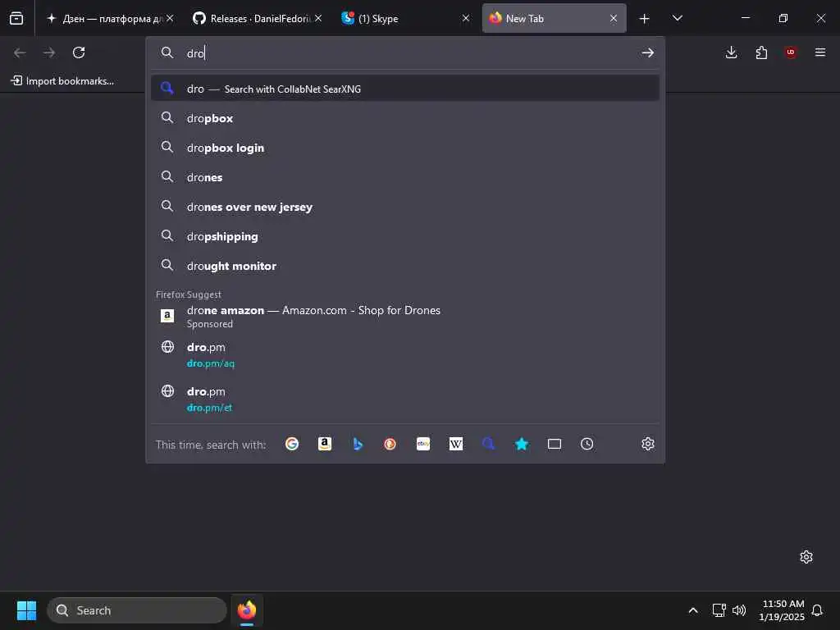Close the GitHub Releases tab
The width and height of the screenshot is (840, 630).
[x=318, y=18]
